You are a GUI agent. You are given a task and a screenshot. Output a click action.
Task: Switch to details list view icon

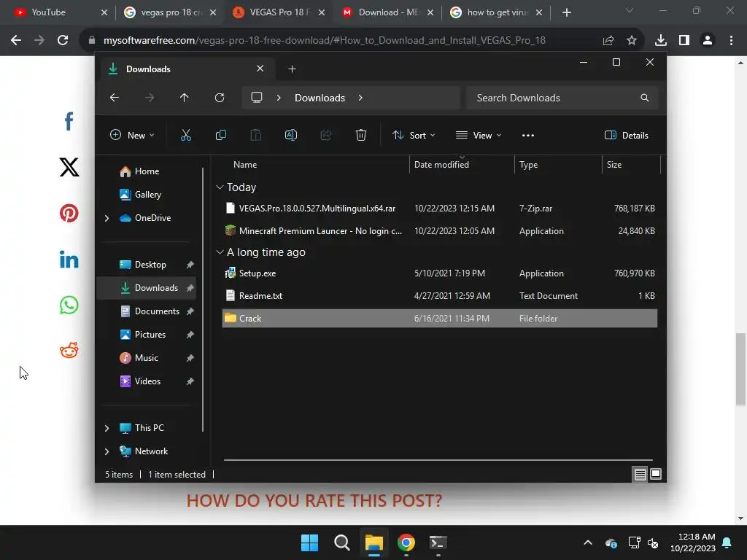click(x=640, y=474)
